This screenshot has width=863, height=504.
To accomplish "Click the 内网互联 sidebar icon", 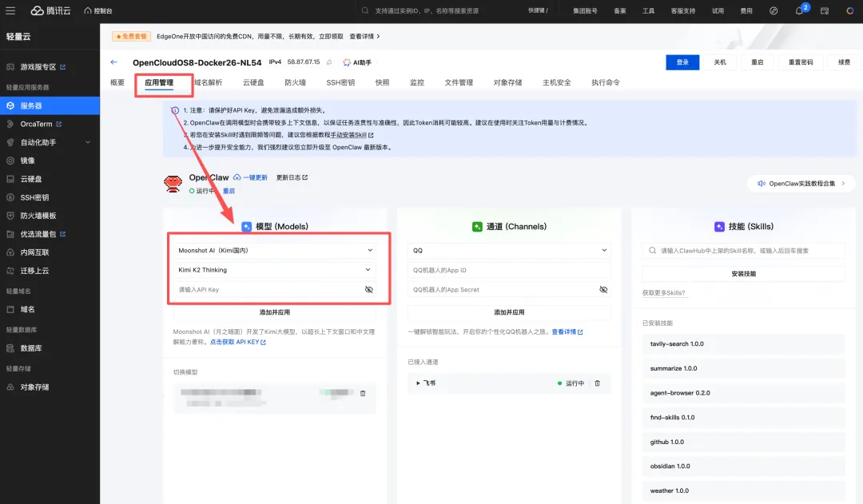I will tap(10, 252).
